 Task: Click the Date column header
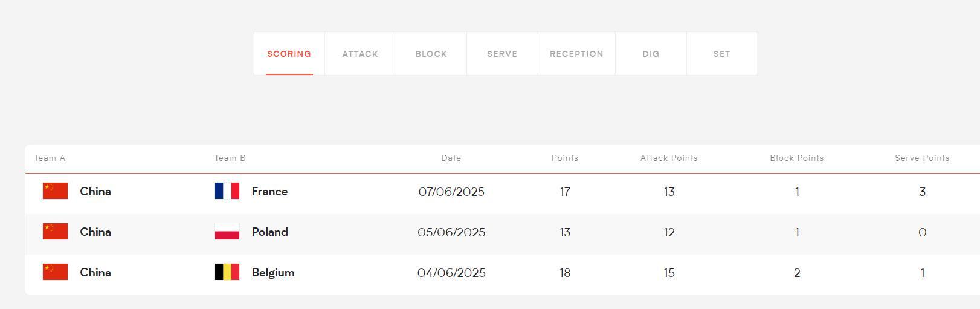(451, 158)
